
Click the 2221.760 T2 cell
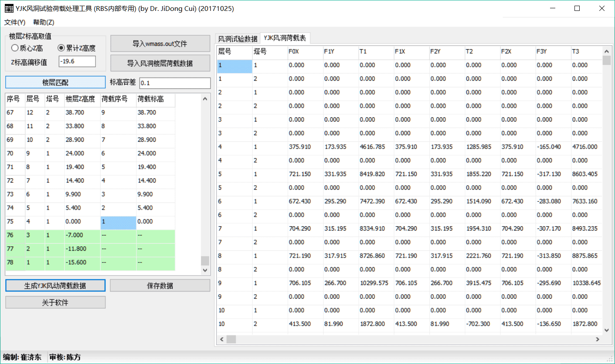pos(482,256)
